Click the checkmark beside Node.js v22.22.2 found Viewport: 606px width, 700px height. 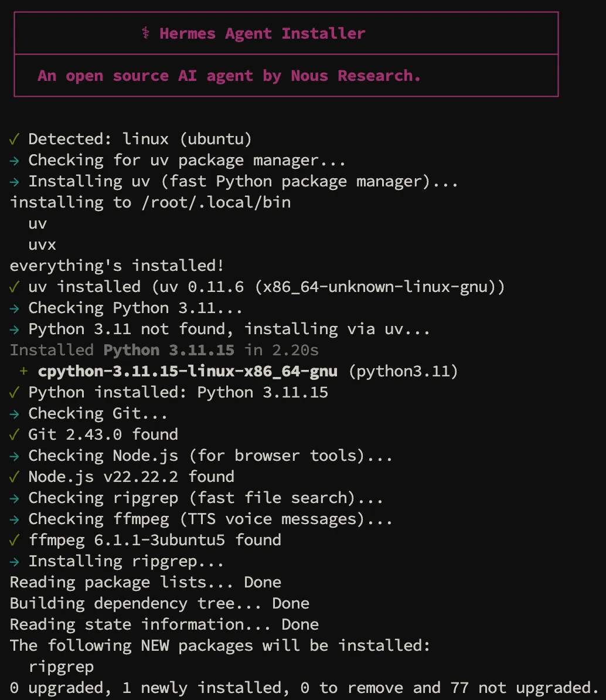(14, 477)
